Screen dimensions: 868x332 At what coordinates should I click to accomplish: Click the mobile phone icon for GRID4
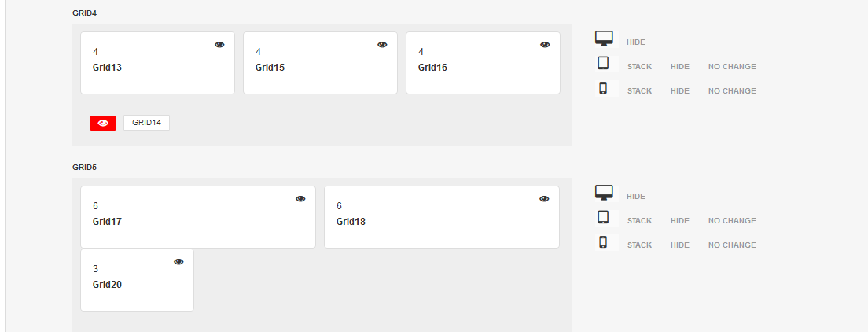[603, 87]
